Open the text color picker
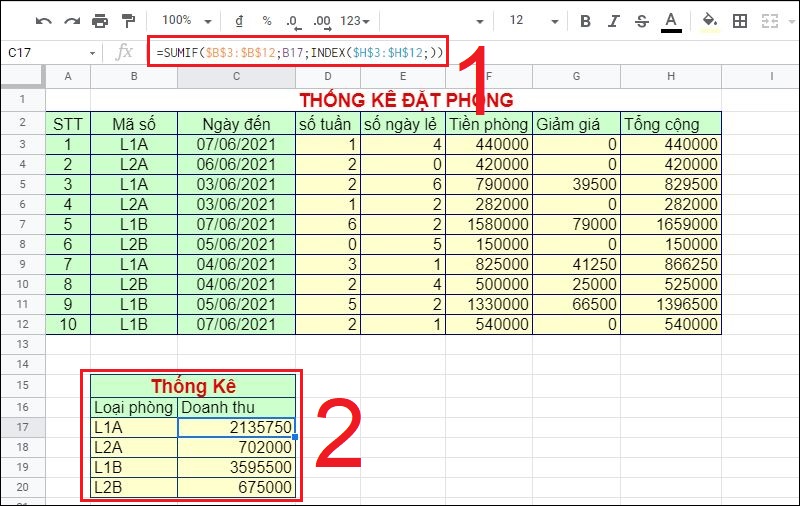 [671, 21]
